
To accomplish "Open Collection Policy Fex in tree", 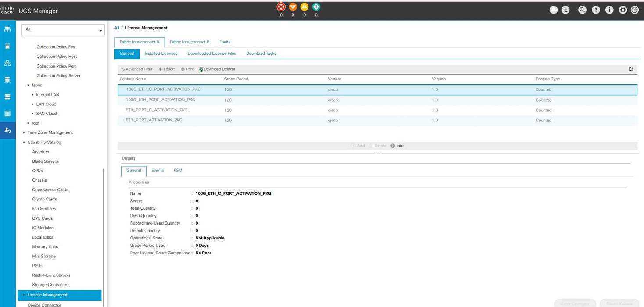I will (56, 47).
